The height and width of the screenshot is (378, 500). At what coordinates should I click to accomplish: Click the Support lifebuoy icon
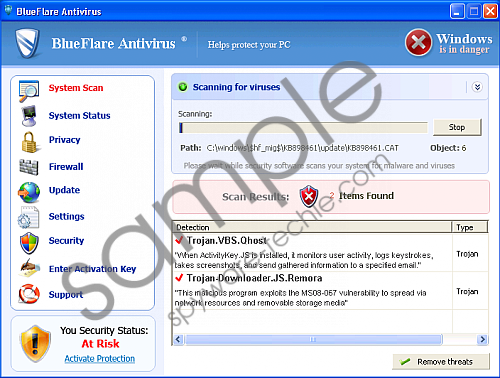[x=29, y=294]
